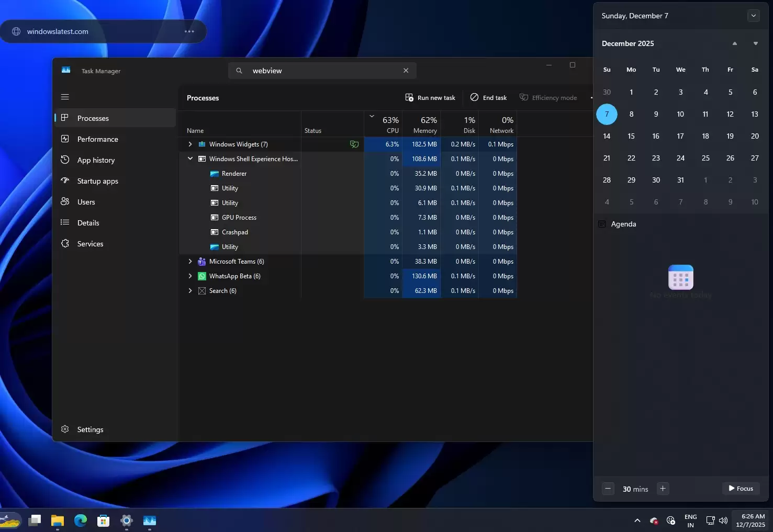Screen dimensions: 773x532
Task: Toggle the hamburger menu to collapse the sidebar
Action: click(x=65, y=97)
